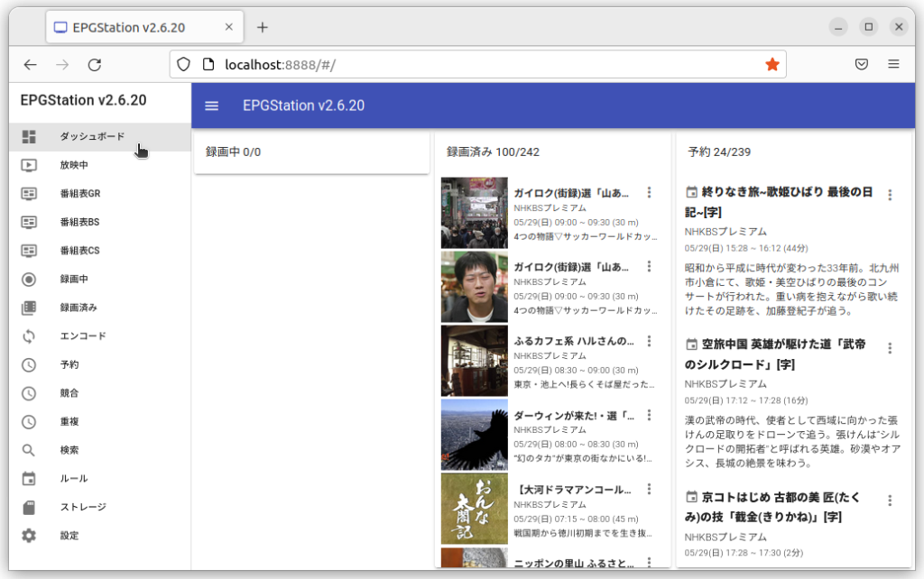Click the 放映中 play icon in sidebar

(29, 166)
